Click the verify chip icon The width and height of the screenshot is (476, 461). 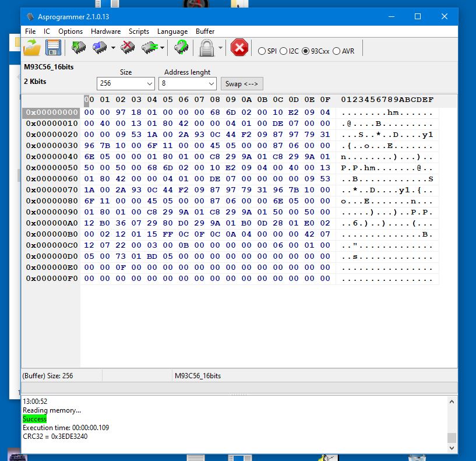(x=150, y=48)
